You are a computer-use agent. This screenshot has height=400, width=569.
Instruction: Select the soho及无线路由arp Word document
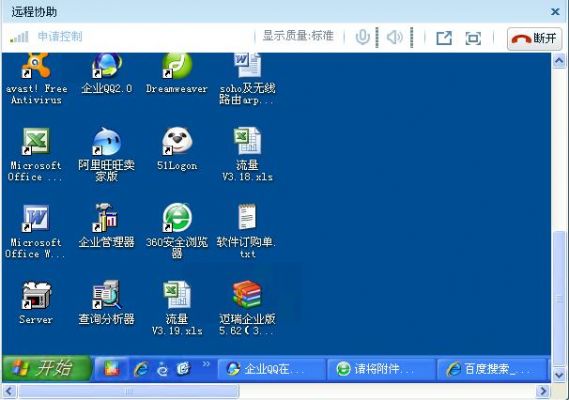[247, 78]
